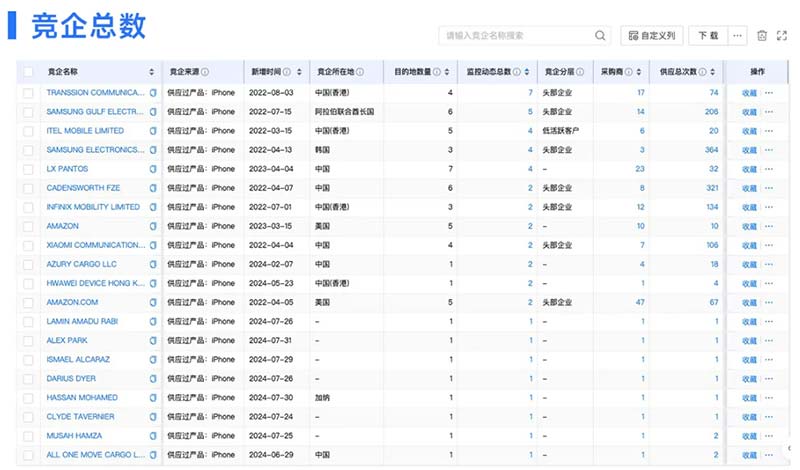Sort by 新增时间 column arrows
This screenshot has height=470, width=800.
(x=299, y=72)
